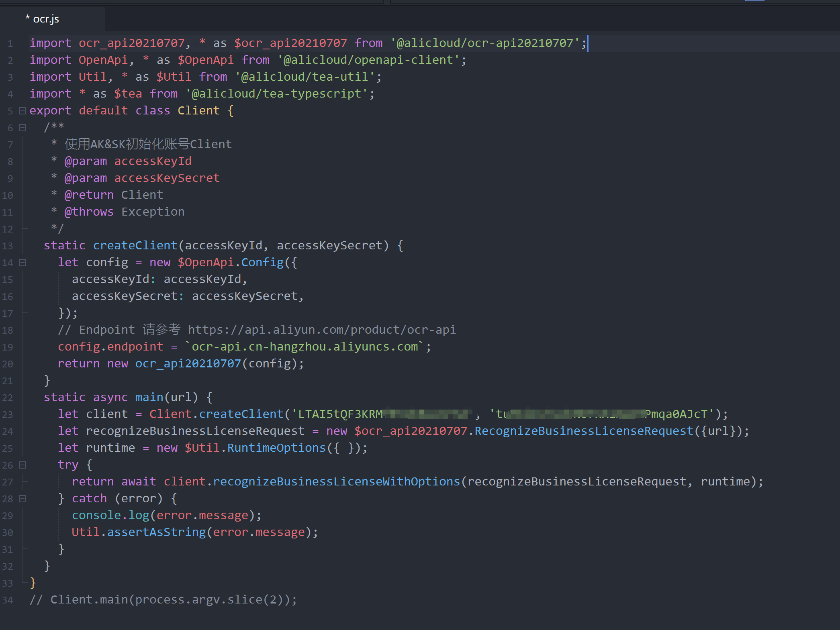Click the '@alicloud/openapi-client' import string
The width and height of the screenshot is (840, 630).
coord(368,60)
